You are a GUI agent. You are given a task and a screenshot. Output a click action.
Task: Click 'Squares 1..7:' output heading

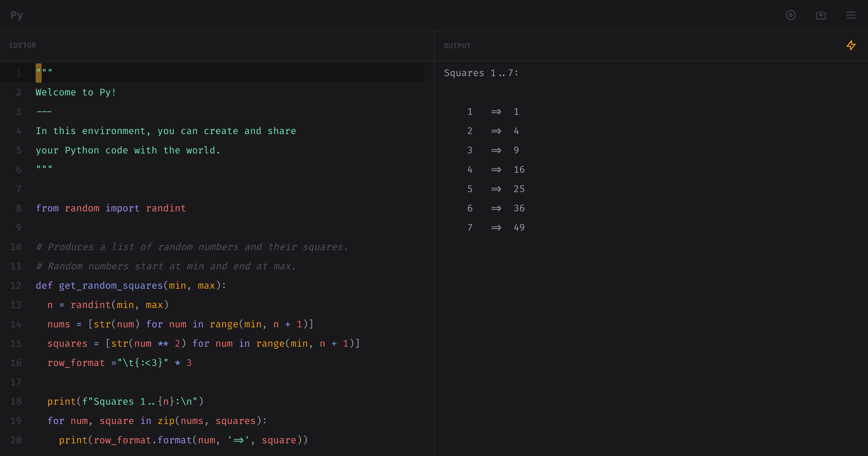pyautogui.click(x=481, y=73)
